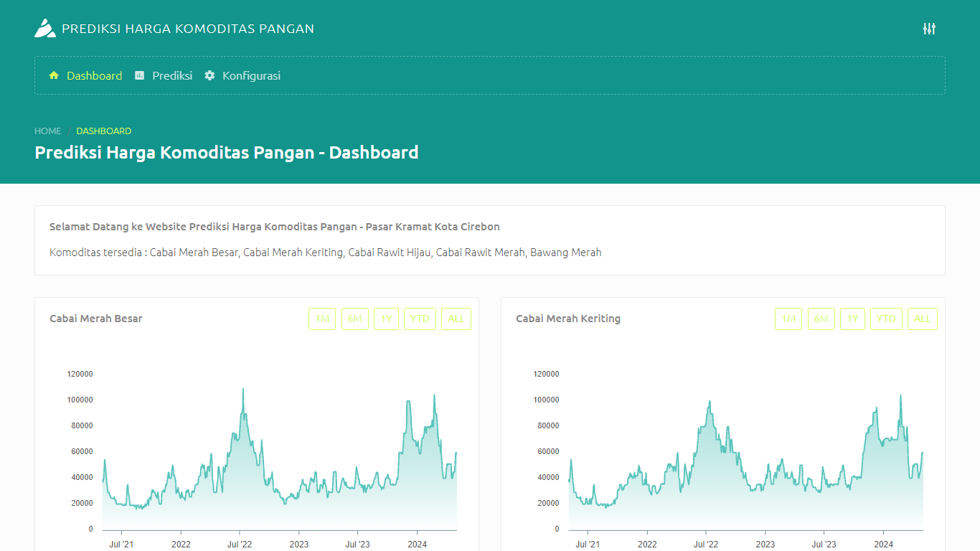The height and width of the screenshot is (551, 980).
Task: Select YTD range for Cabai Merah Besar
Action: tap(420, 319)
